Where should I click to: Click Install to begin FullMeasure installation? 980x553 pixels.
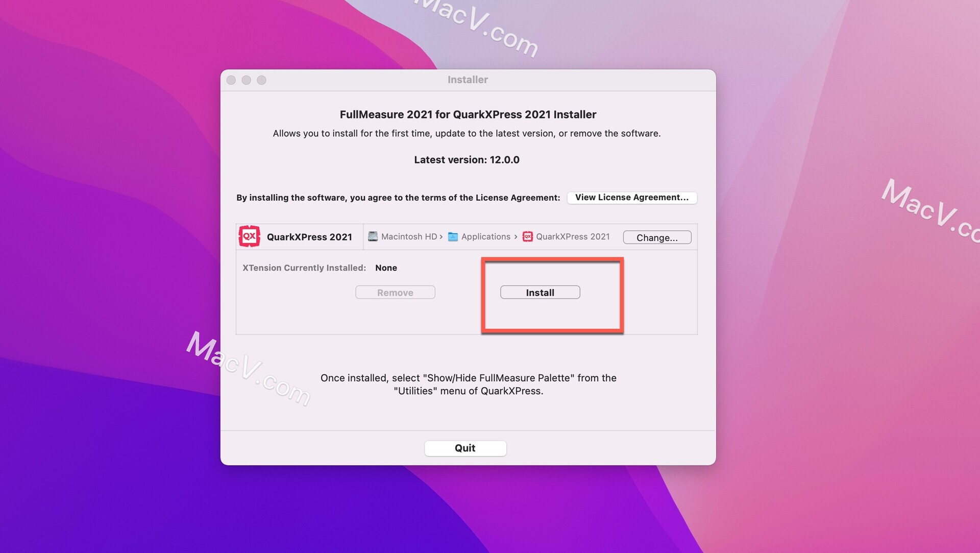540,292
